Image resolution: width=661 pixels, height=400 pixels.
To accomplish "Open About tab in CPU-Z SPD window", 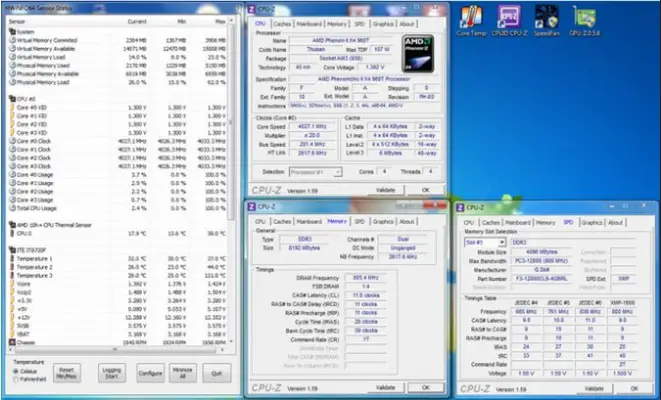I will 615,223.
